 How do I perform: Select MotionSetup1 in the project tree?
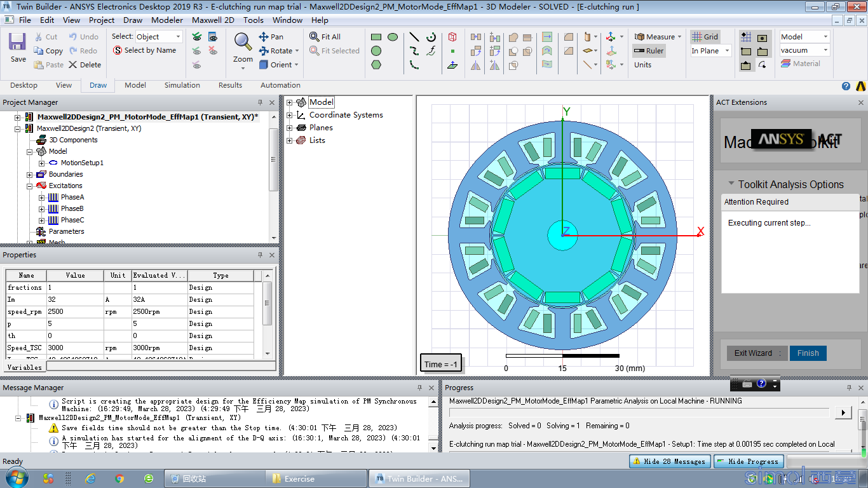tap(82, 163)
